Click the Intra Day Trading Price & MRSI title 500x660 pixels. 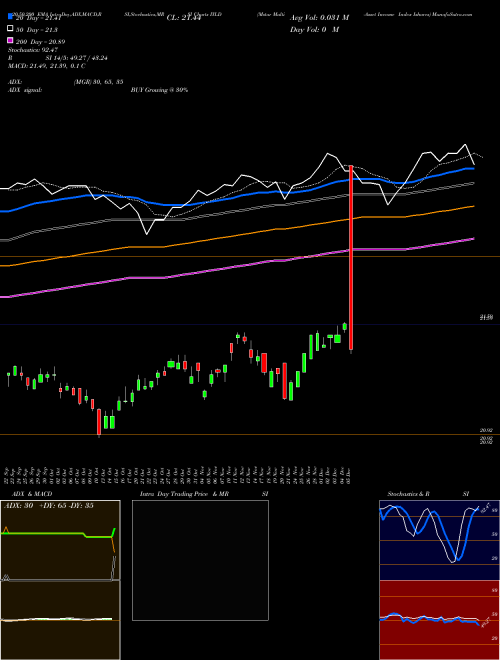(204, 494)
